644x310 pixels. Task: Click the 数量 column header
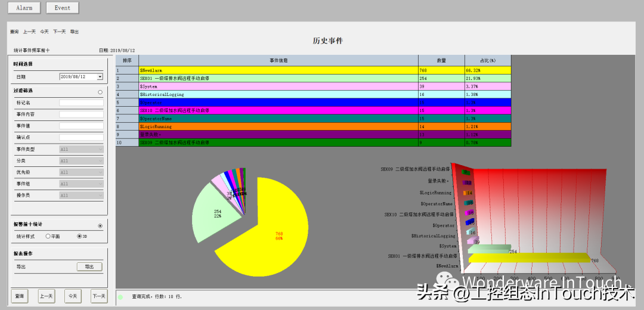tap(441, 61)
